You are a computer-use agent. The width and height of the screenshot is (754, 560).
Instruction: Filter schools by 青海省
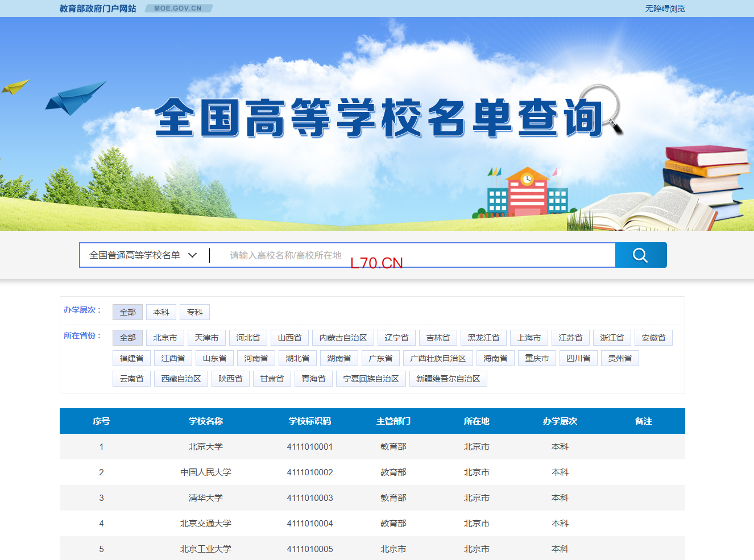tap(313, 379)
